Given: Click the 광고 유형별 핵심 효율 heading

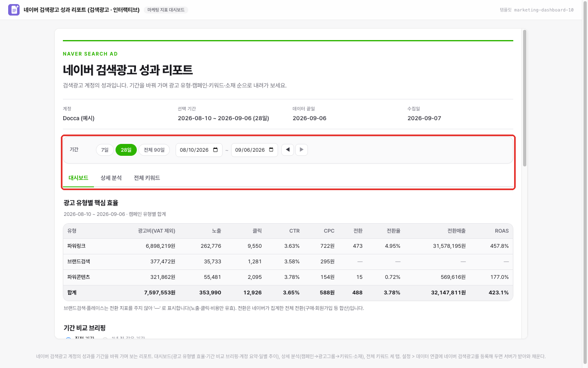Looking at the screenshot, I should [91, 203].
